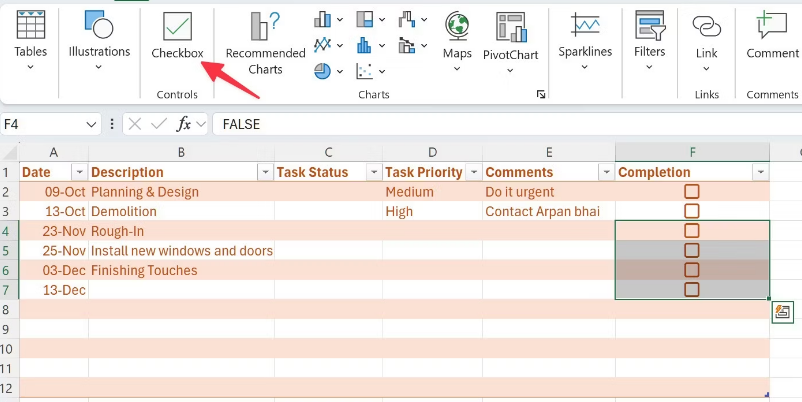Expand column chart dropdown arrow
This screenshot has height=402, width=802.
340,19
